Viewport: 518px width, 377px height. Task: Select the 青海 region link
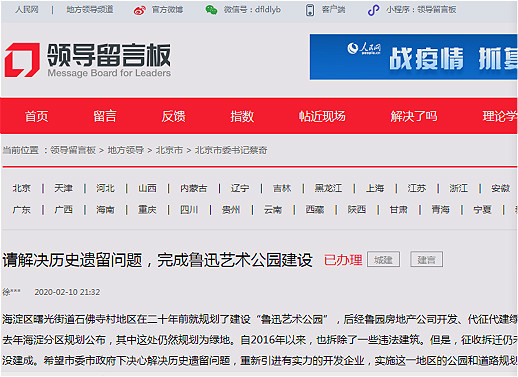(441, 210)
